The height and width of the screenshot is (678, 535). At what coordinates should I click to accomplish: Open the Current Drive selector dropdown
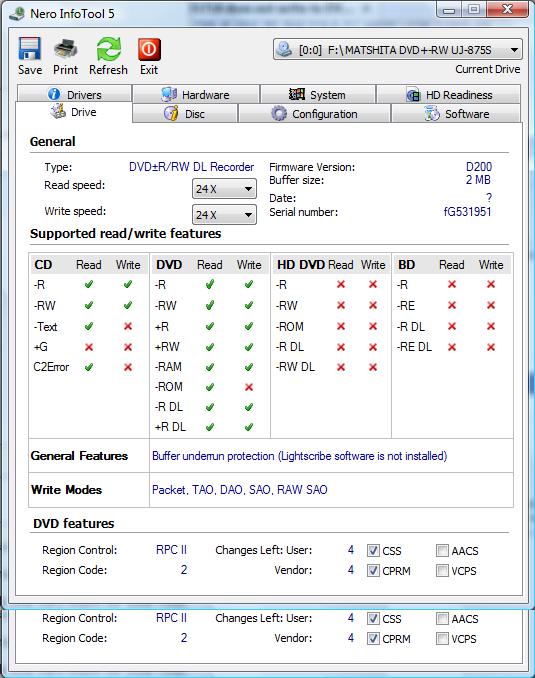[x=397, y=50]
